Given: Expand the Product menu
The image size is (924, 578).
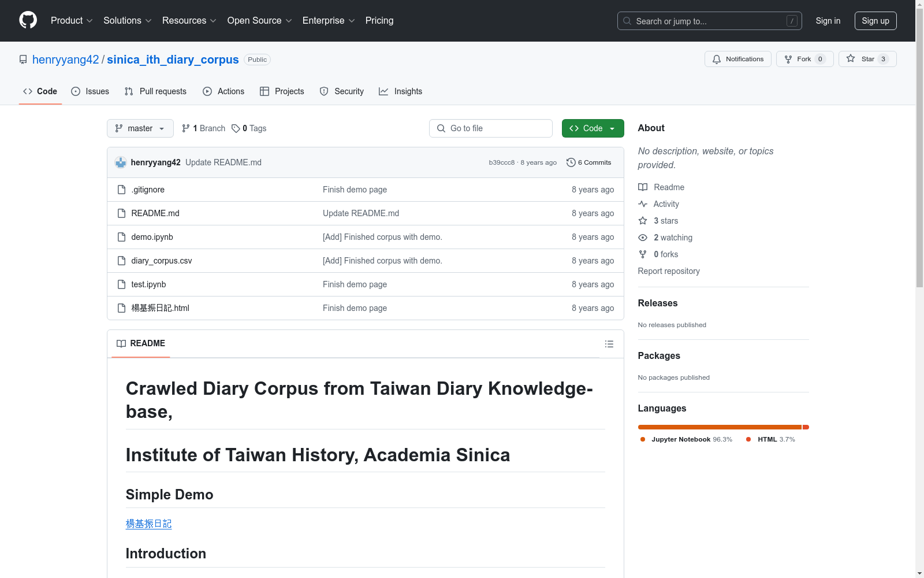Looking at the screenshot, I should tap(72, 20).
